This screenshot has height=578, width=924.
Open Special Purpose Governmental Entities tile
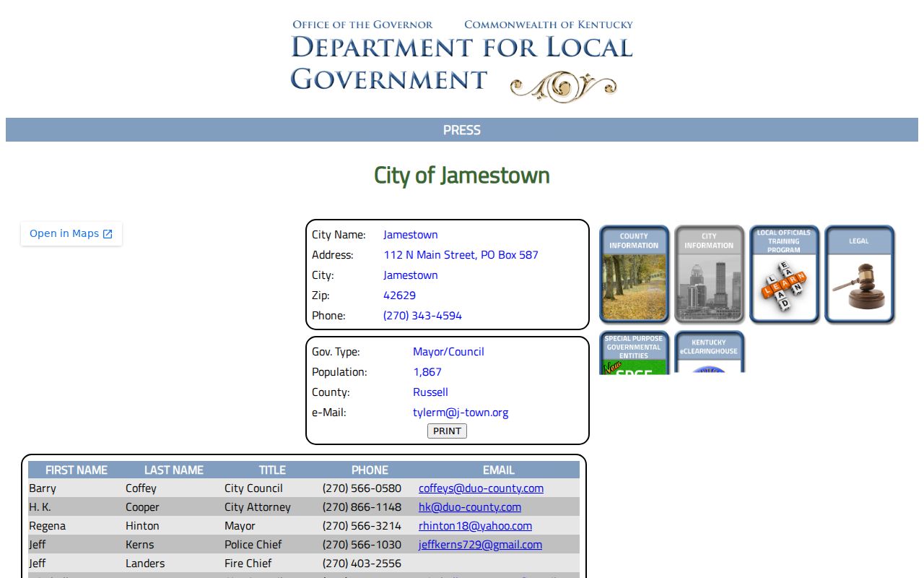tap(634, 353)
